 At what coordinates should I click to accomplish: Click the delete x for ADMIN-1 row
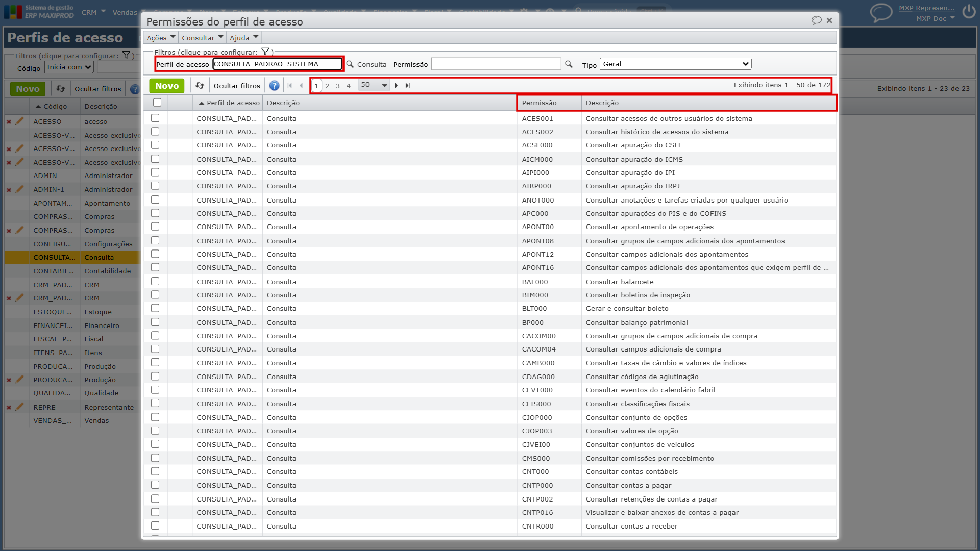pos(9,190)
